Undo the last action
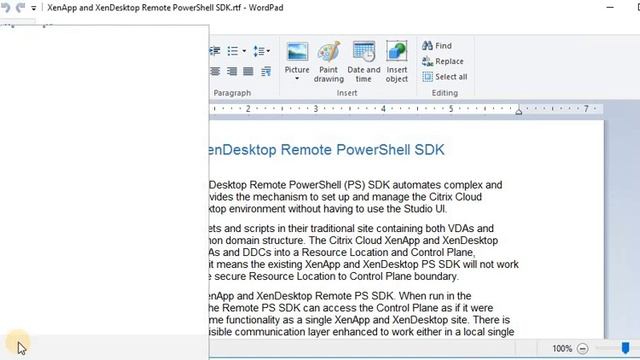This screenshot has width=640, height=360. [x=5, y=7]
